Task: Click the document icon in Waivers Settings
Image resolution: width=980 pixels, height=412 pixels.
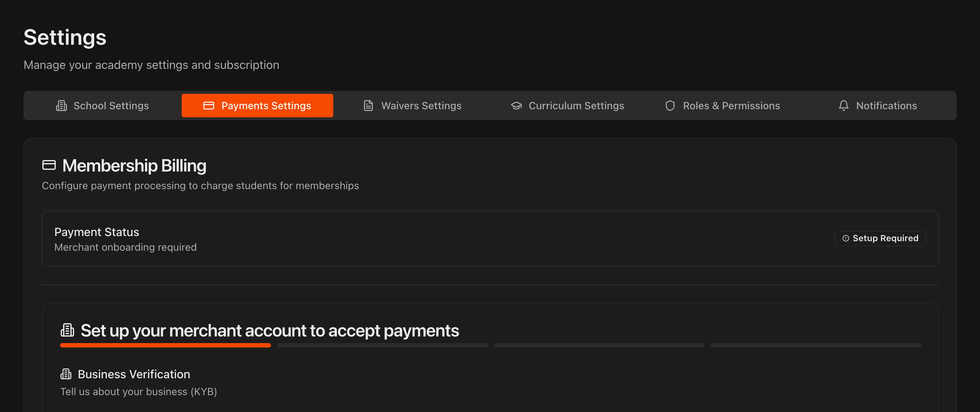Action: point(368,106)
